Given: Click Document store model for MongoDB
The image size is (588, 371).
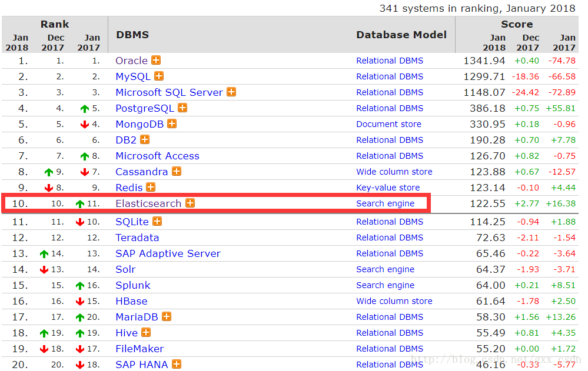Looking at the screenshot, I should click(388, 124).
